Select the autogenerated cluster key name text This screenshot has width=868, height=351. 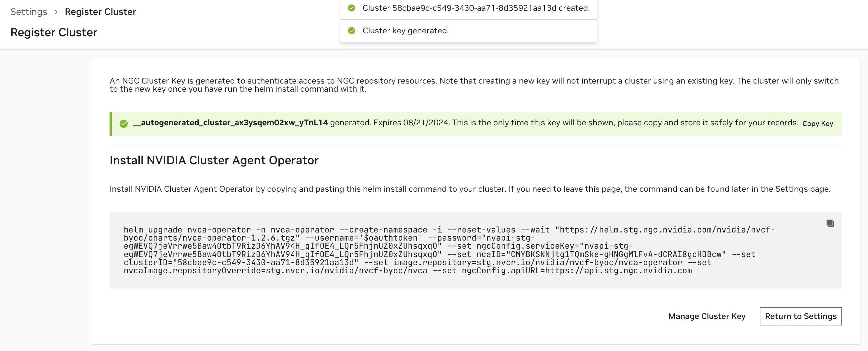pos(230,123)
